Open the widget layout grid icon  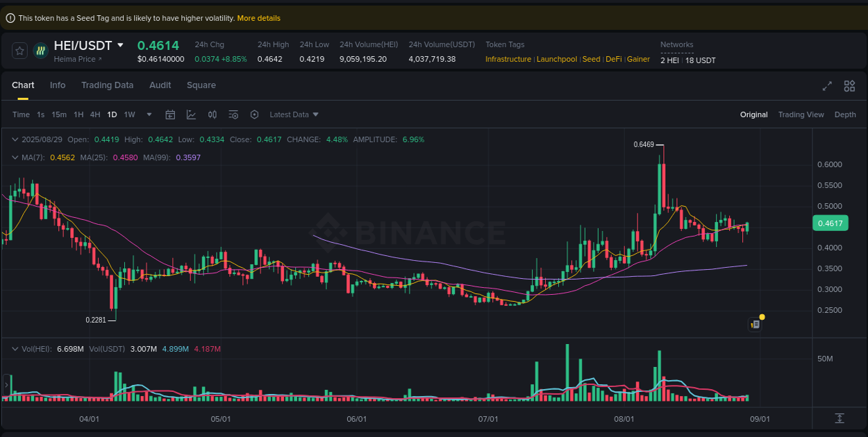[x=849, y=86]
